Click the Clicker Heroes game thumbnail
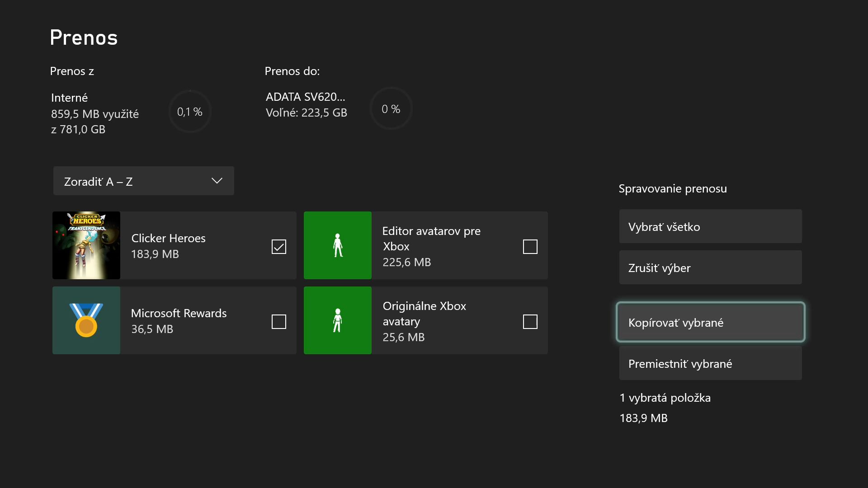This screenshot has height=488, width=868. [86, 245]
